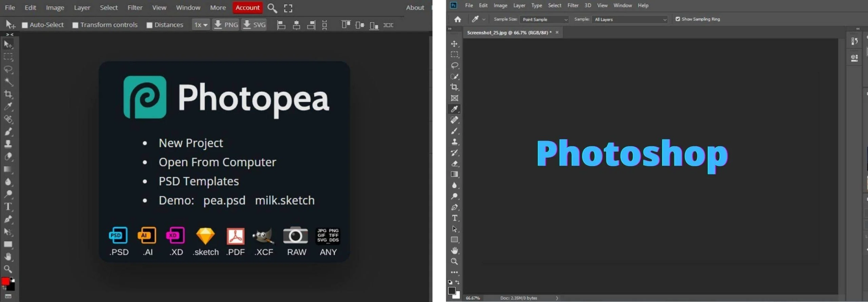Open Photoshop's Sample All Layers dropdown

click(x=630, y=19)
